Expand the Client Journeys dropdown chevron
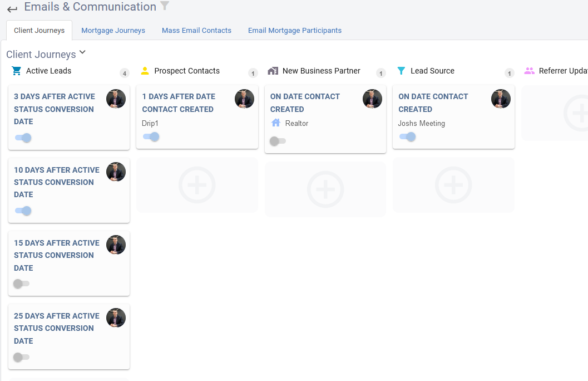 pyautogui.click(x=82, y=52)
